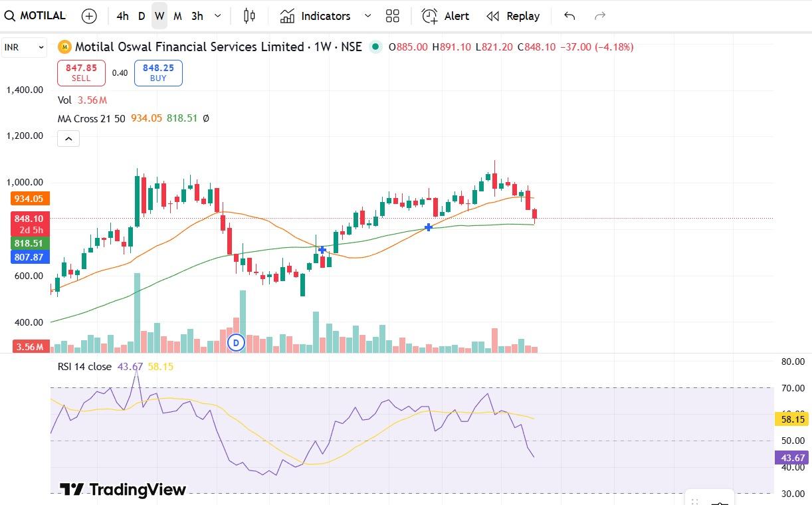Screen dimensions: 812x505
Task: Open symbol search for MOTILAL
Action: pos(35,16)
